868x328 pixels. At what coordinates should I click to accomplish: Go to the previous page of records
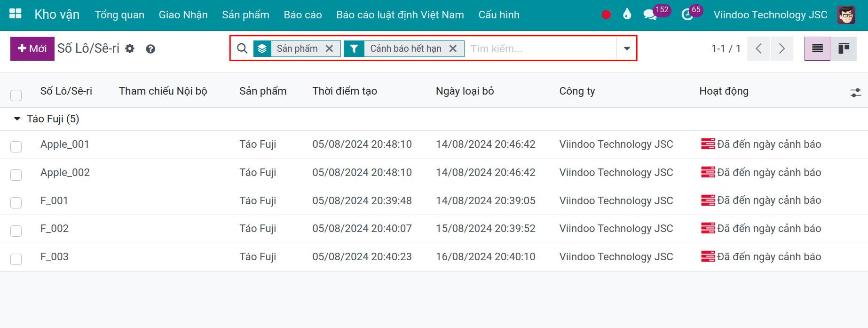[x=758, y=48]
